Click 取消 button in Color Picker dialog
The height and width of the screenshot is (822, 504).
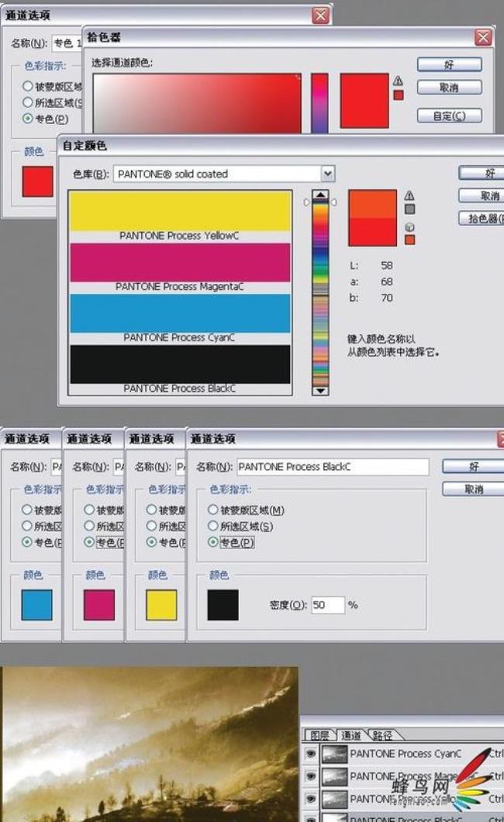(x=449, y=88)
